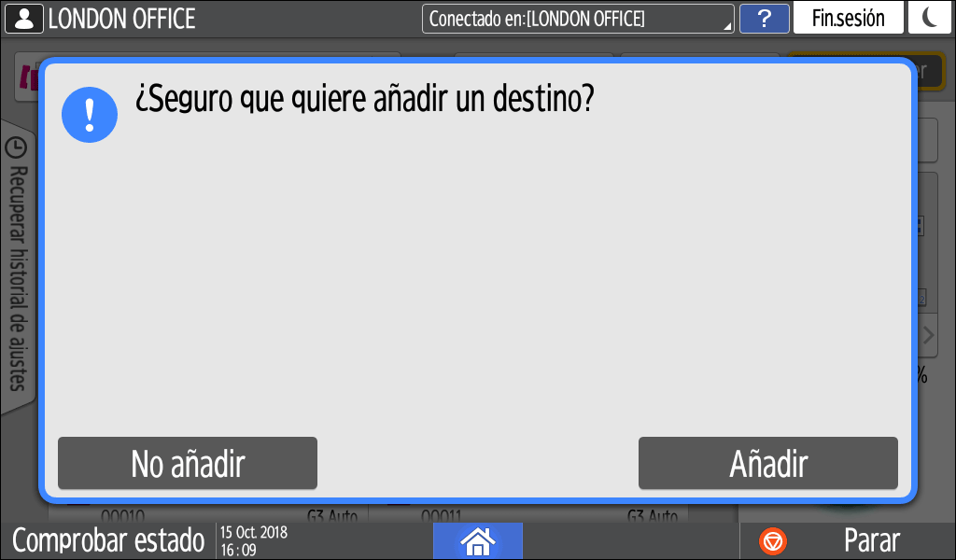Click the logged-in user icon
956x560 pixels.
coord(23,19)
